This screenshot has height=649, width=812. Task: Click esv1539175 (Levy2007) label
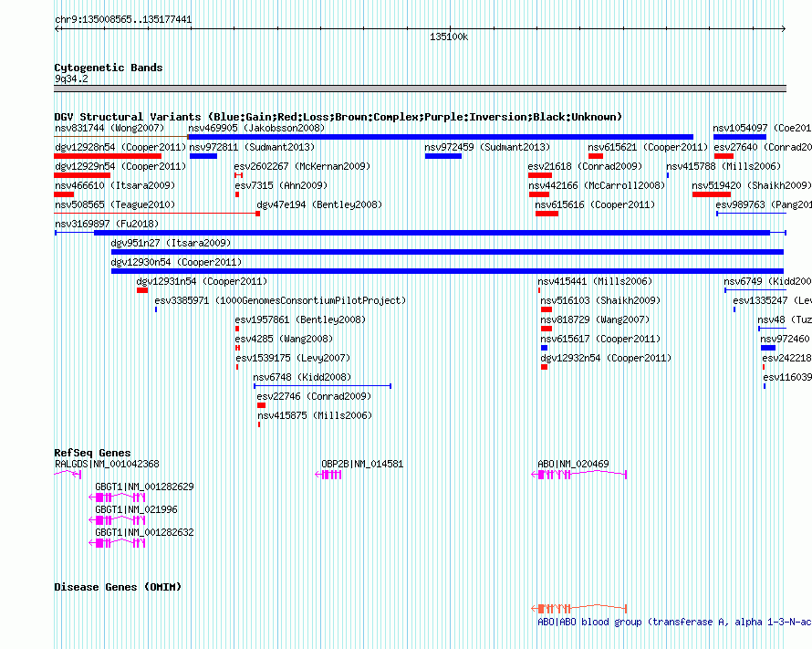[x=293, y=358]
